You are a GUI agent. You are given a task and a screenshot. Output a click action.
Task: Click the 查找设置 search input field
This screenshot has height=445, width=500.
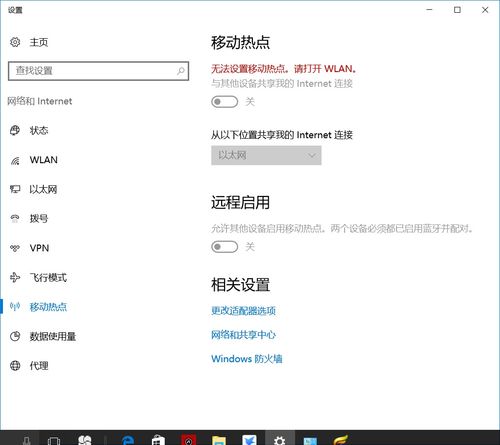[98, 71]
